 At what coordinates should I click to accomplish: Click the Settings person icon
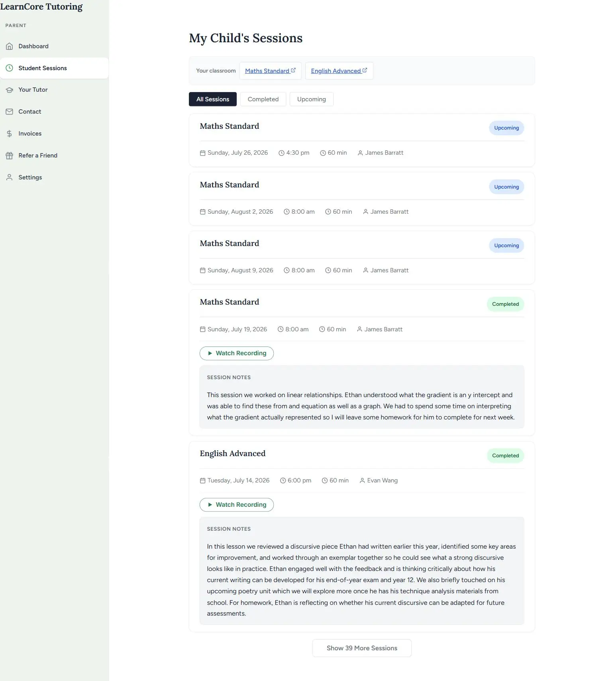[x=9, y=177]
